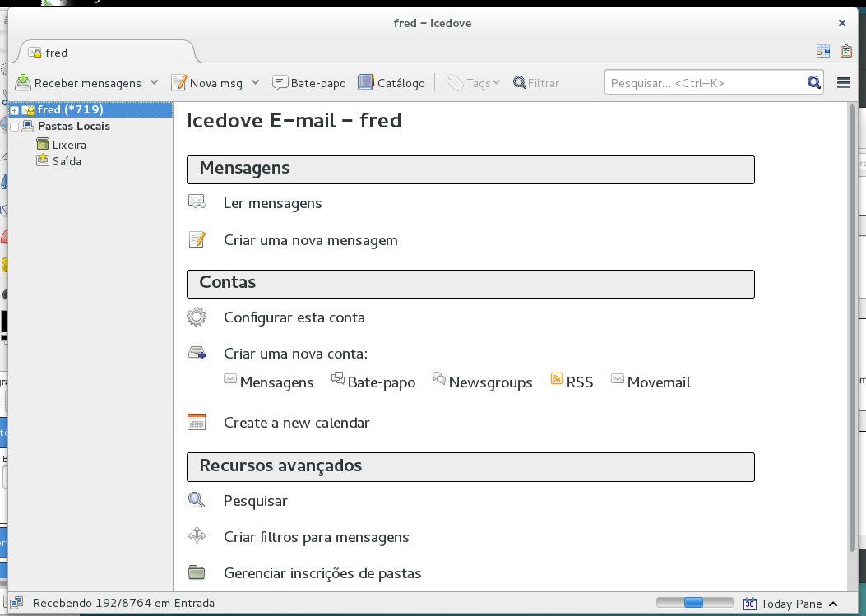Screen dimensions: 866x616
Task: Click the Nova msg compose icon
Action: pos(179,82)
